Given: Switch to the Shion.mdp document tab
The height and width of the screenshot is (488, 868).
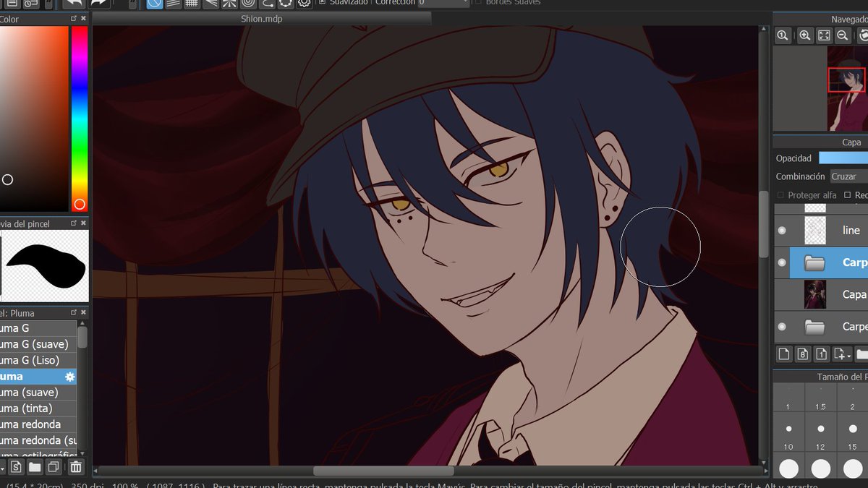Looking at the screenshot, I should [x=262, y=19].
